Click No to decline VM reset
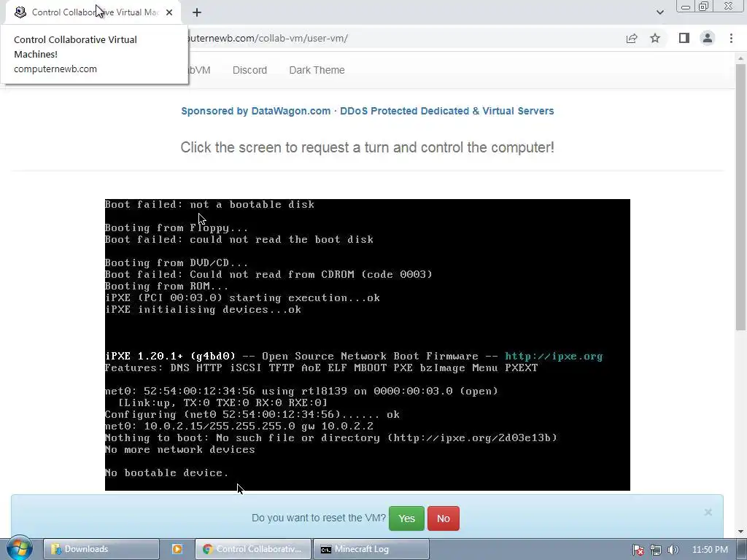Viewport: 747px width, 560px height. [443, 518]
